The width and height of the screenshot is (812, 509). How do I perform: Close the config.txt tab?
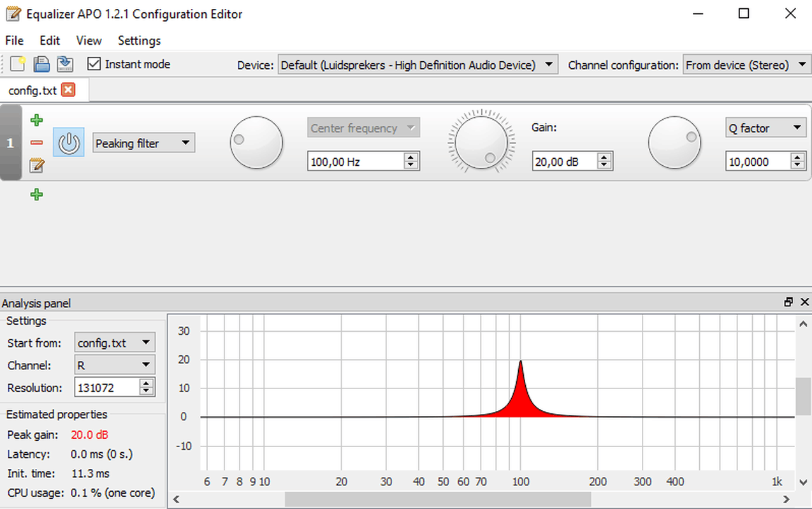(x=68, y=90)
